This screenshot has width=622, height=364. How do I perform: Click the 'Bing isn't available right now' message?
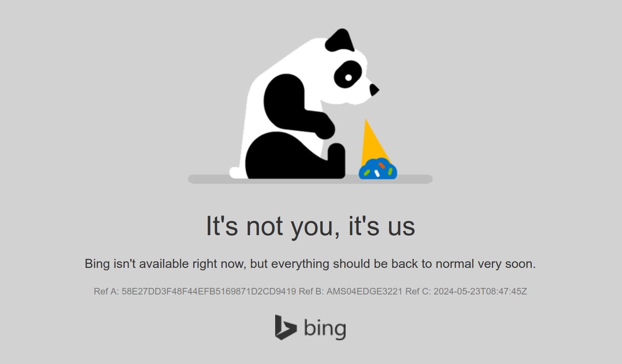tap(310, 264)
